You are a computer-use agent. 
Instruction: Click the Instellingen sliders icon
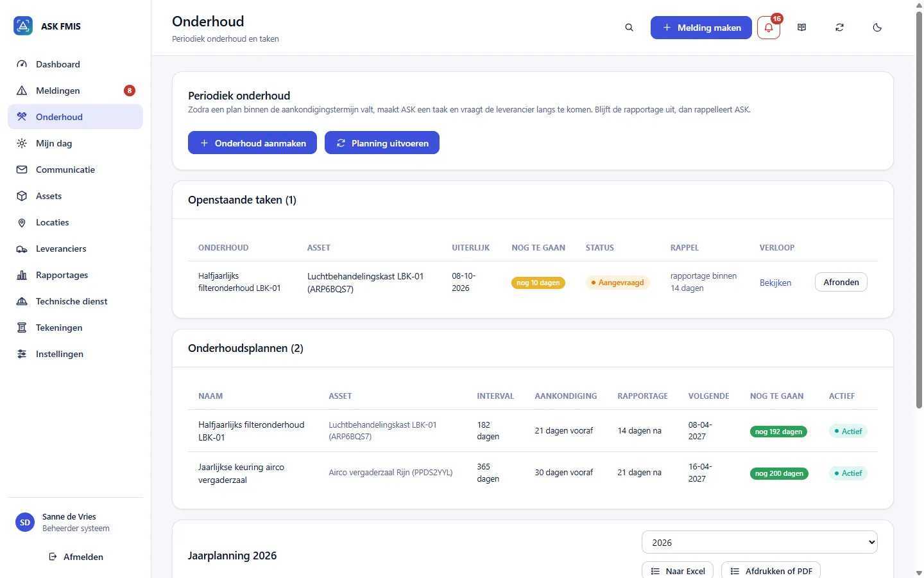click(x=22, y=354)
